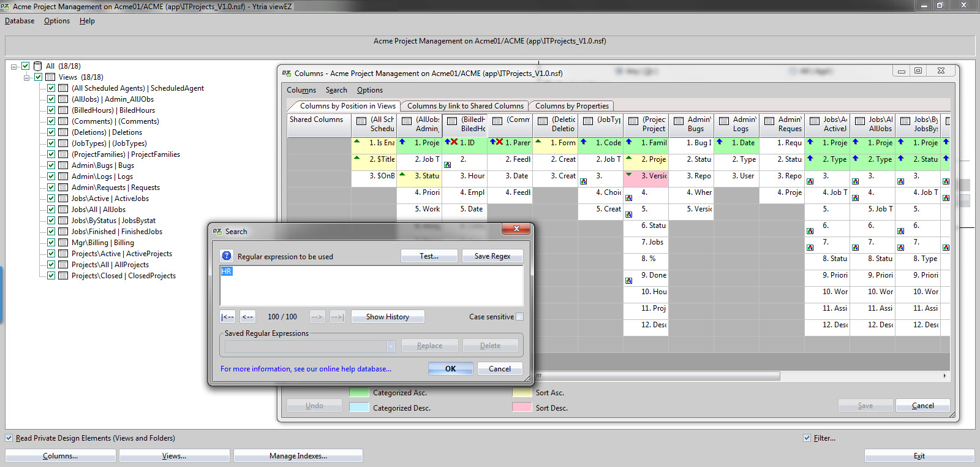Viewport: 980px width, 467px height.
Task: Switch to Columns by Properties tab
Action: coord(572,106)
